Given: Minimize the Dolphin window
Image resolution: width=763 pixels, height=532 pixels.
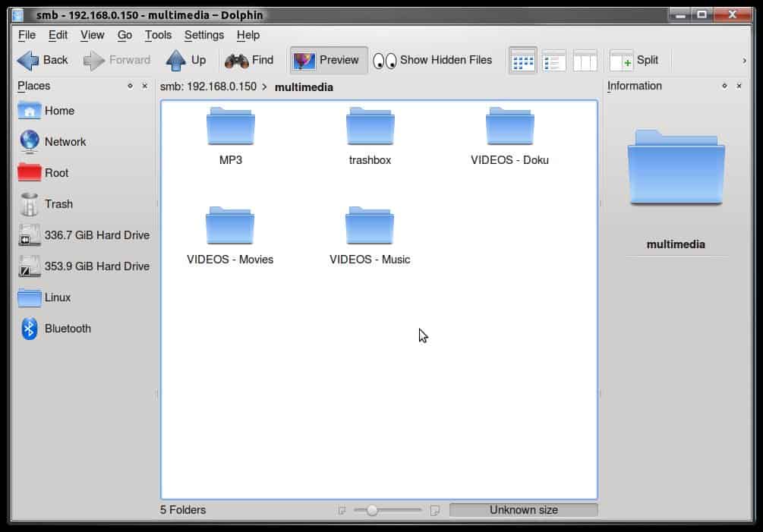Looking at the screenshot, I should coord(681,15).
